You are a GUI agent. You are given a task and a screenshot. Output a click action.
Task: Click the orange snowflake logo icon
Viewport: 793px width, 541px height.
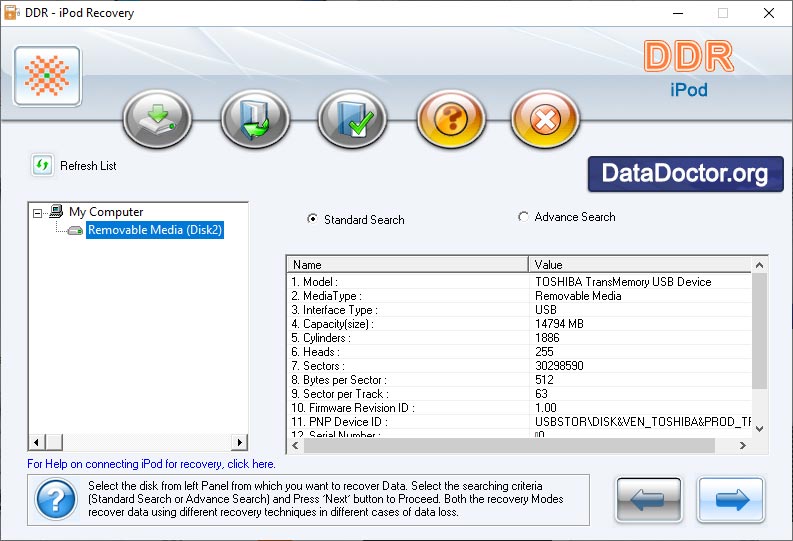48,76
